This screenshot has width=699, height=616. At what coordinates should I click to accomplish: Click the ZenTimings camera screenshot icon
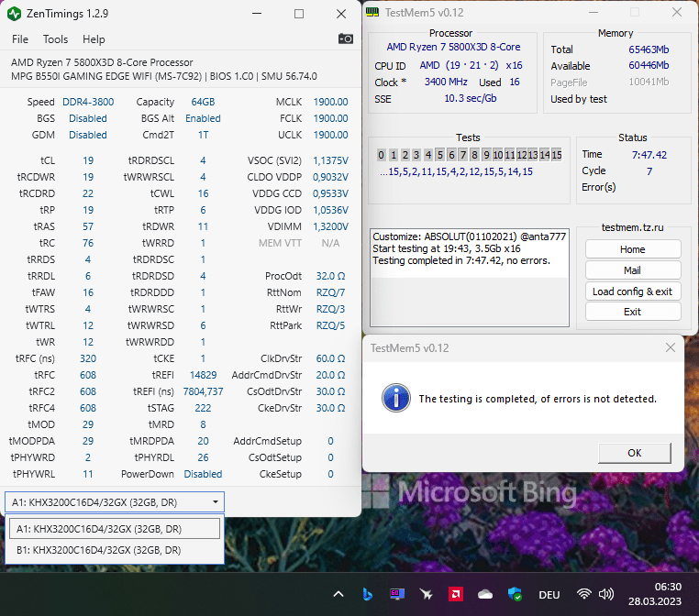[x=346, y=38]
